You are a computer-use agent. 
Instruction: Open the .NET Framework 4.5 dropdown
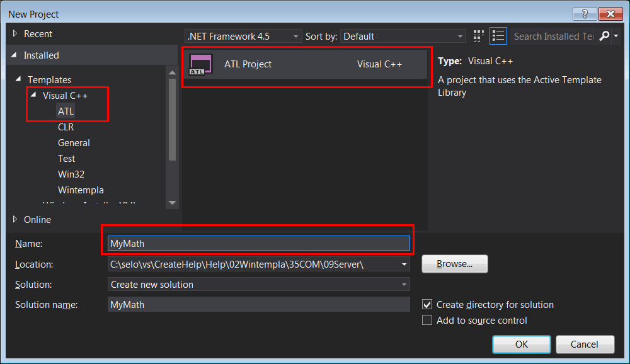coord(243,36)
